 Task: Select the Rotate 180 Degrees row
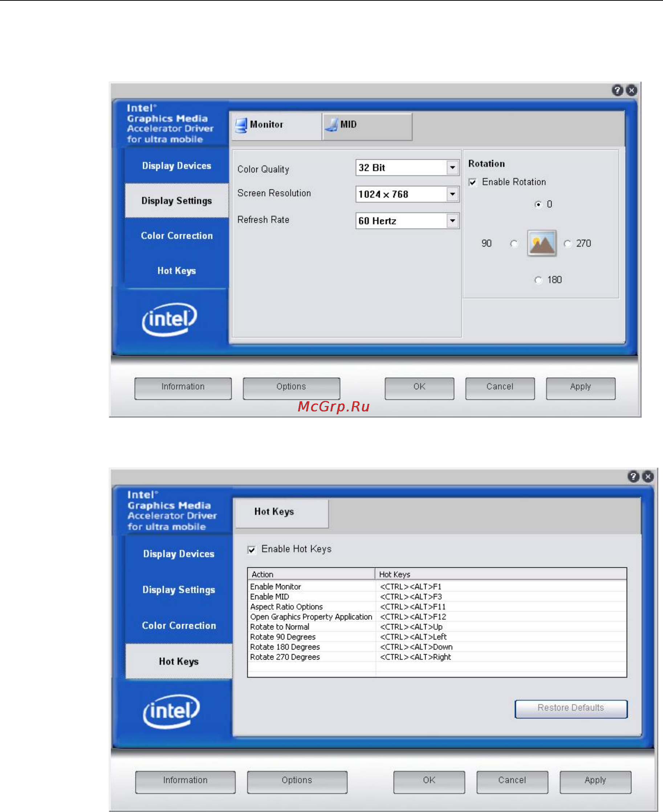437,647
